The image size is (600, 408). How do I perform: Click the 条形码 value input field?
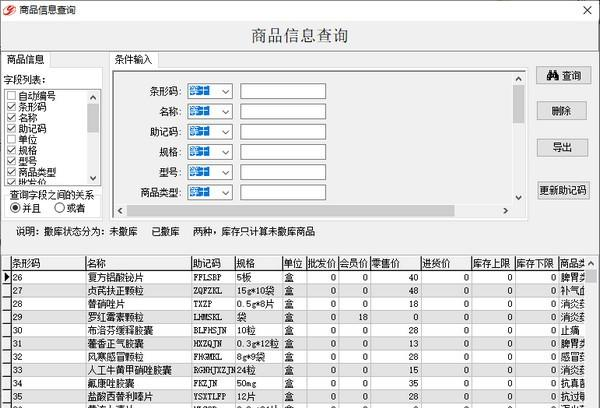tap(283, 91)
